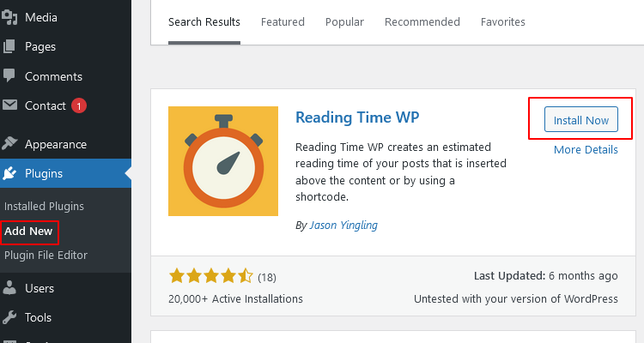Viewport: 644px width, 343px height.
Task: Switch to the Popular tab
Action: pos(344,21)
